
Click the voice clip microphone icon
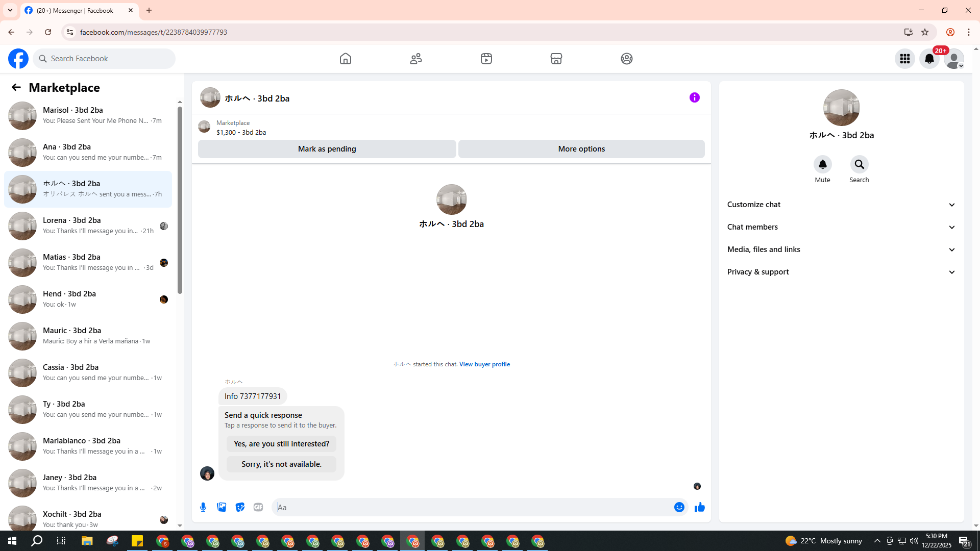click(203, 507)
